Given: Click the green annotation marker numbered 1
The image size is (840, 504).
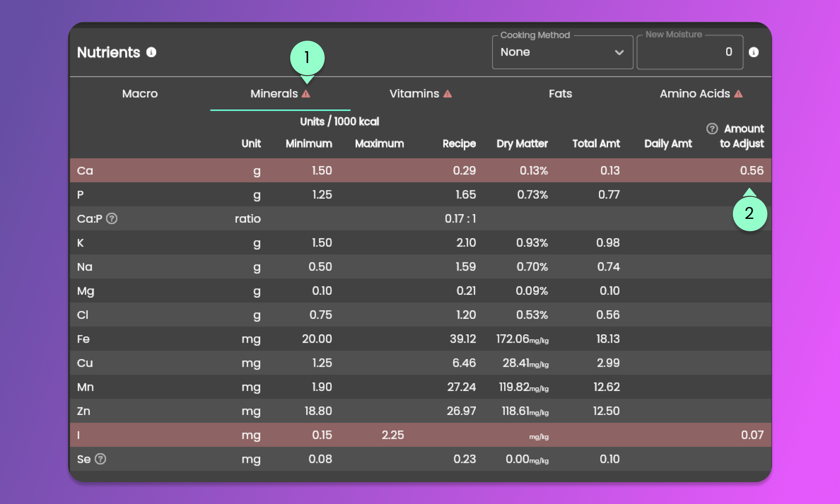Looking at the screenshot, I should pos(307,58).
